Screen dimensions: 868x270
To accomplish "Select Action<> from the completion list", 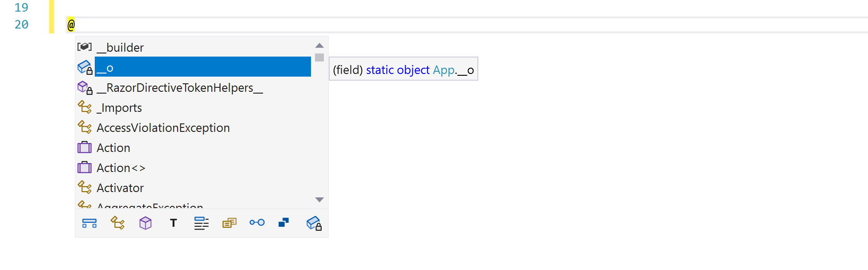I will click(121, 168).
